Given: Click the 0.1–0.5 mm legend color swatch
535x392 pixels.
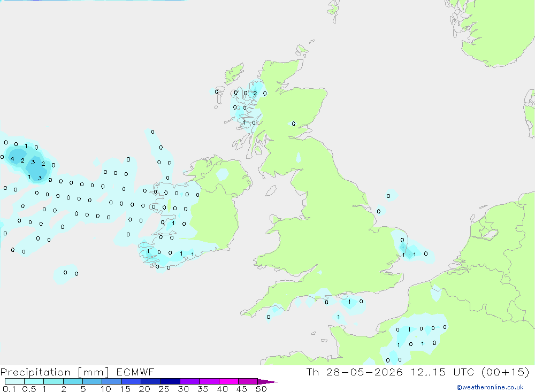Looking at the screenshot, I should click(14, 381).
